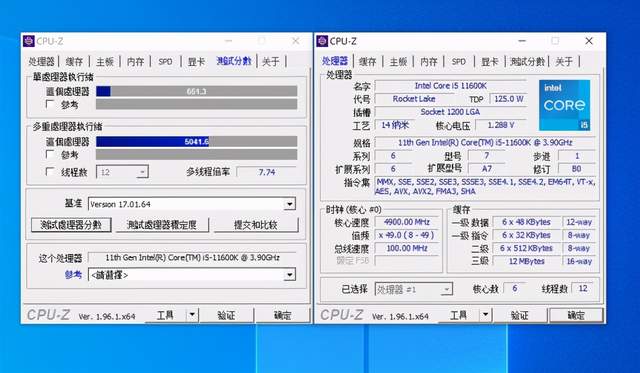
Task: Switch to 内存 tab in left window
Action: click(x=136, y=62)
